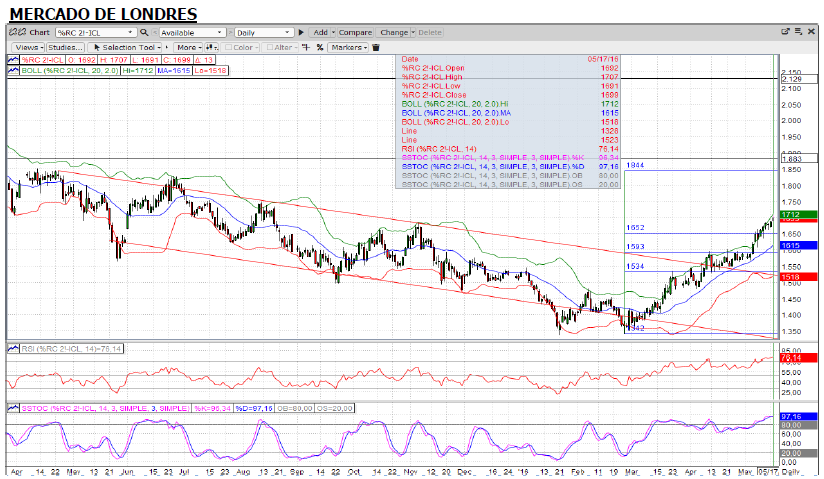Click the data box Date row 05/17/16

pos(509,59)
